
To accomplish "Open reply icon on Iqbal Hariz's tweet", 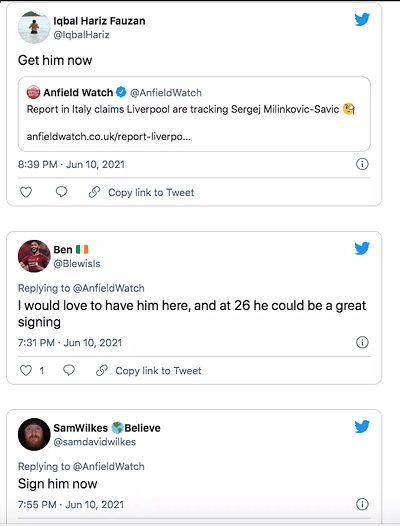I will [x=61, y=192].
